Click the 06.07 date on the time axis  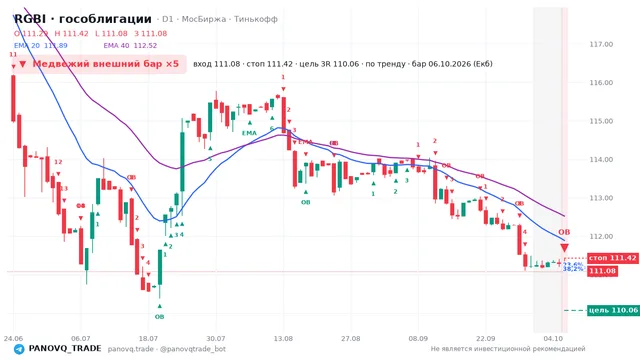[x=80, y=338]
